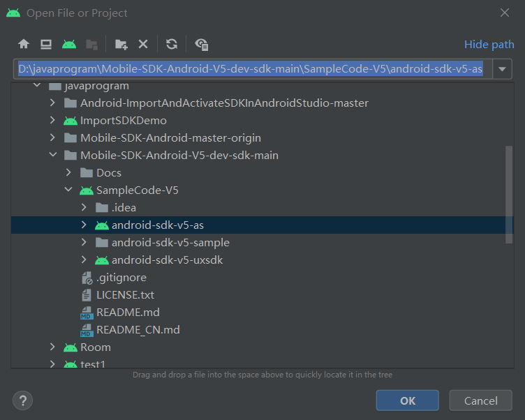Click android-sdk-v5-as Android icon
The image size is (525, 420).
(x=102, y=225)
